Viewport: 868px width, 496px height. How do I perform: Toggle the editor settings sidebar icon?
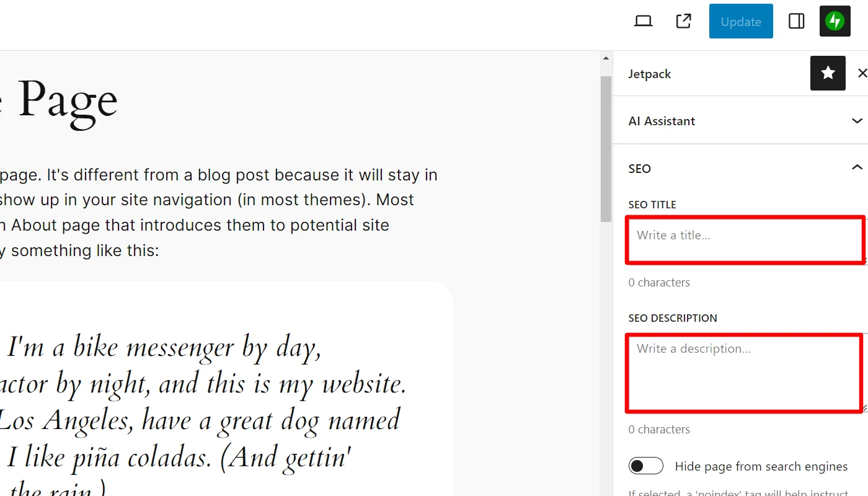[x=796, y=20]
